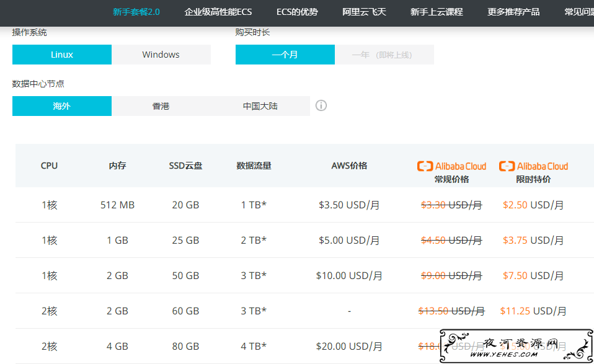Screen dimensions: 594x364
Task: Click the 数据流量 column header
Action: (x=254, y=166)
